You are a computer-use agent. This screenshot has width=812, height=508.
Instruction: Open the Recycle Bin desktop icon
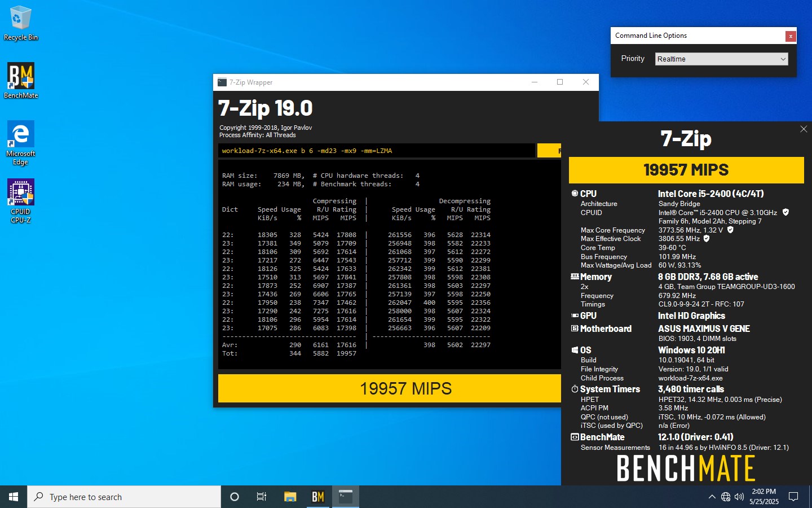coord(21,24)
